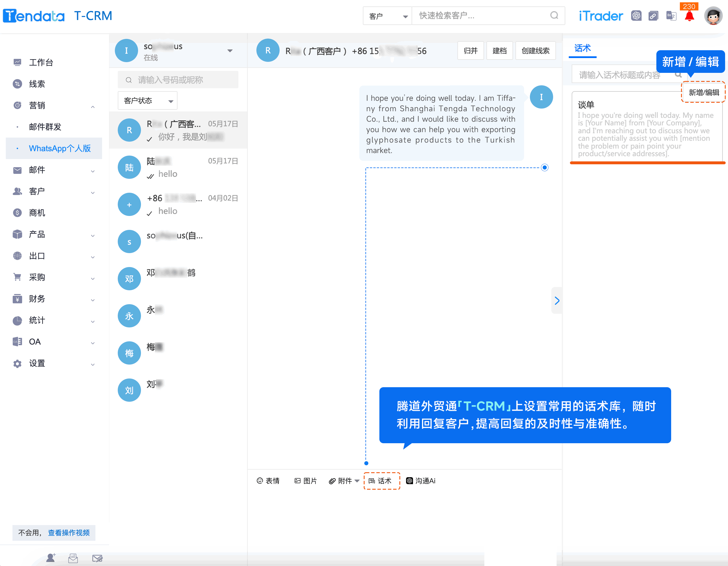Open the 查看操作视频 link

tap(69, 533)
